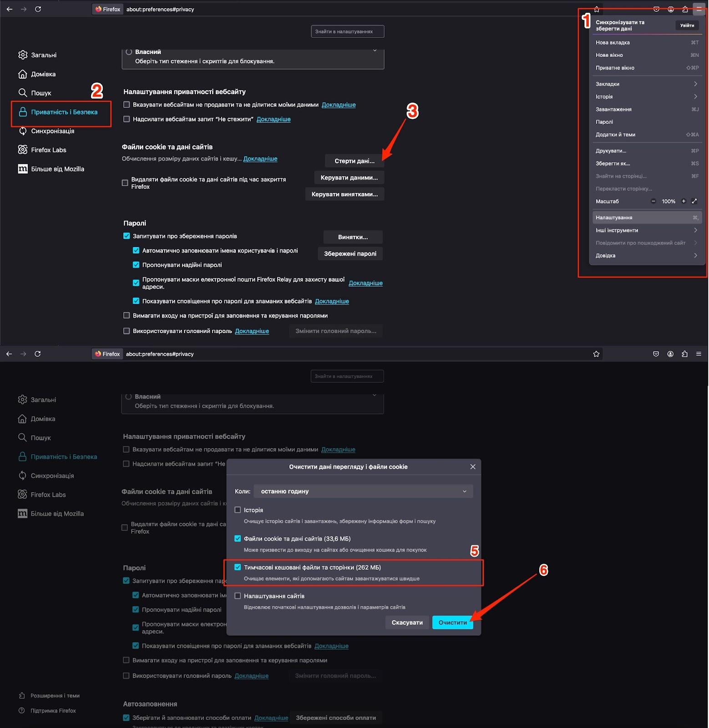Viewport: 709px width, 728px height.
Task: Select the Власний radio option in upper window
Action: click(129, 52)
